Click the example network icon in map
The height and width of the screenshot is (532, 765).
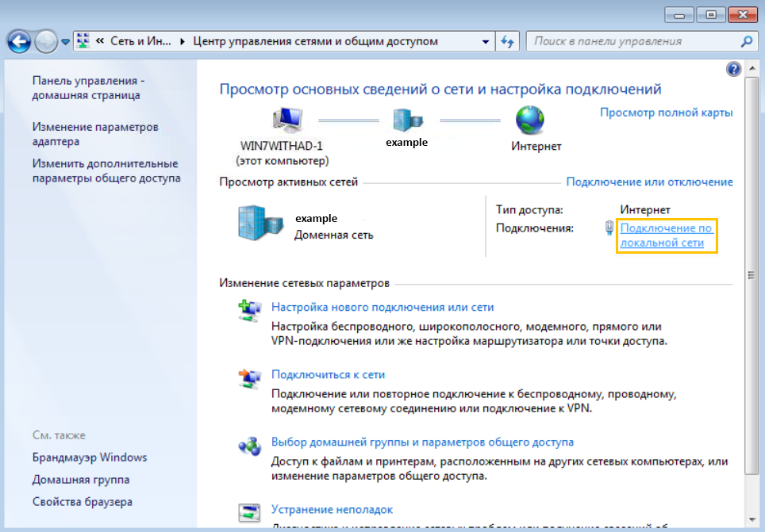pyautogui.click(x=407, y=121)
